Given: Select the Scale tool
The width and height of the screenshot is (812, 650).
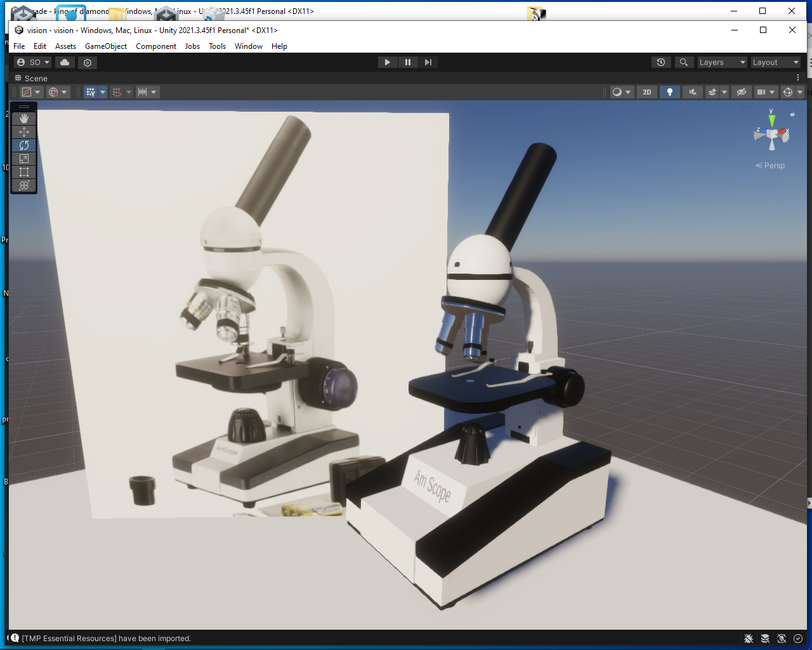Looking at the screenshot, I should (24, 159).
